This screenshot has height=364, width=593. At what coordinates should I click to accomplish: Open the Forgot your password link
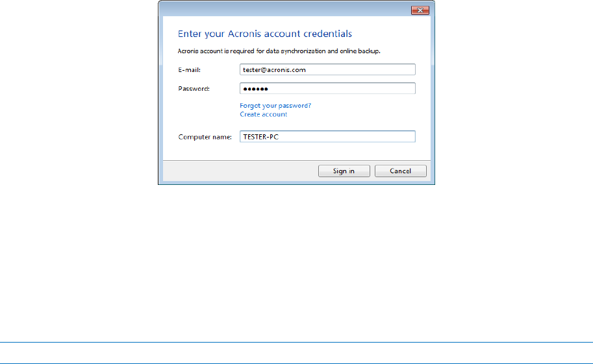coord(275,106)
